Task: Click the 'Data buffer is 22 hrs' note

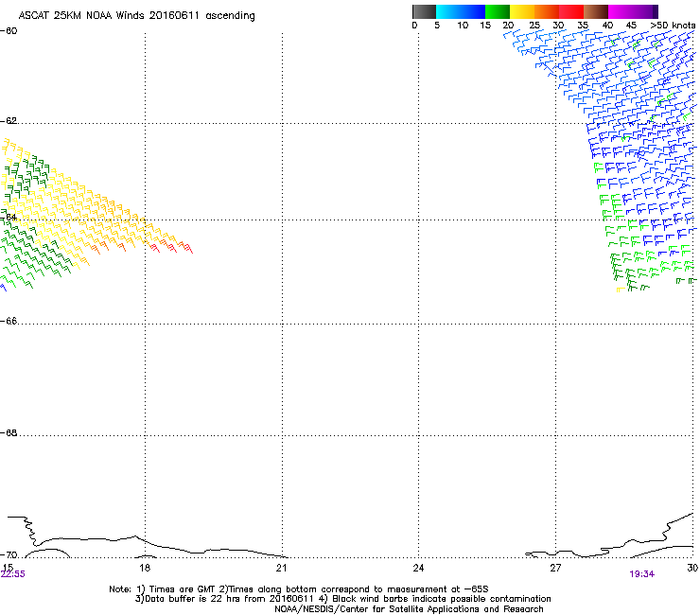Action: (223, 599)
